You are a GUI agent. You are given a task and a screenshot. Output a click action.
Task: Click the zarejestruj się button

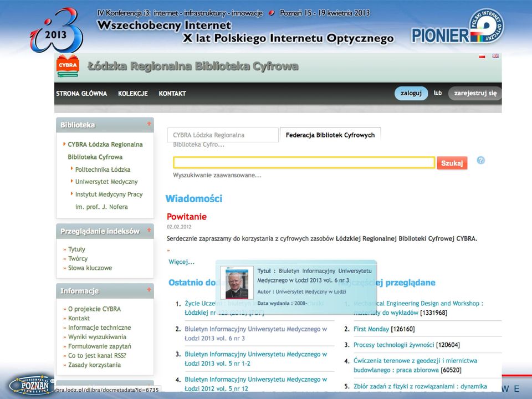[475, 93]
